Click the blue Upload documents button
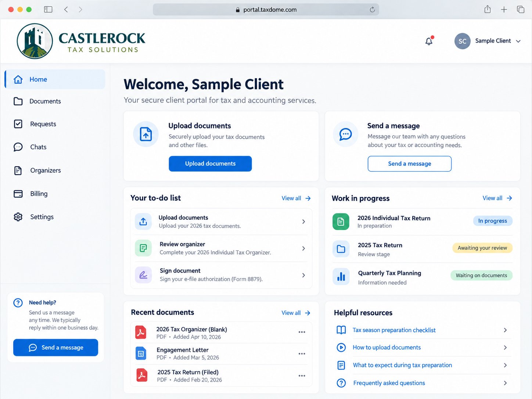The image size is (532, 399). (x=210, y=163)
